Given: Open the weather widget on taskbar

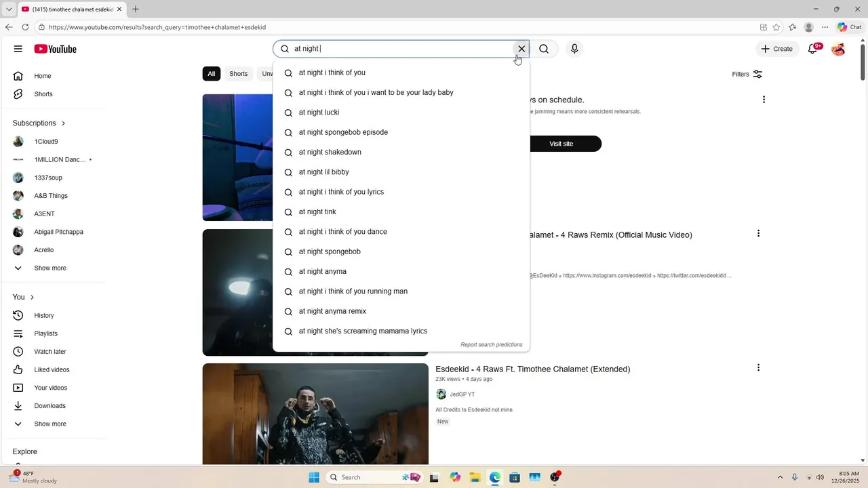Looking at the screenshot, I should (x=33, y=477).
